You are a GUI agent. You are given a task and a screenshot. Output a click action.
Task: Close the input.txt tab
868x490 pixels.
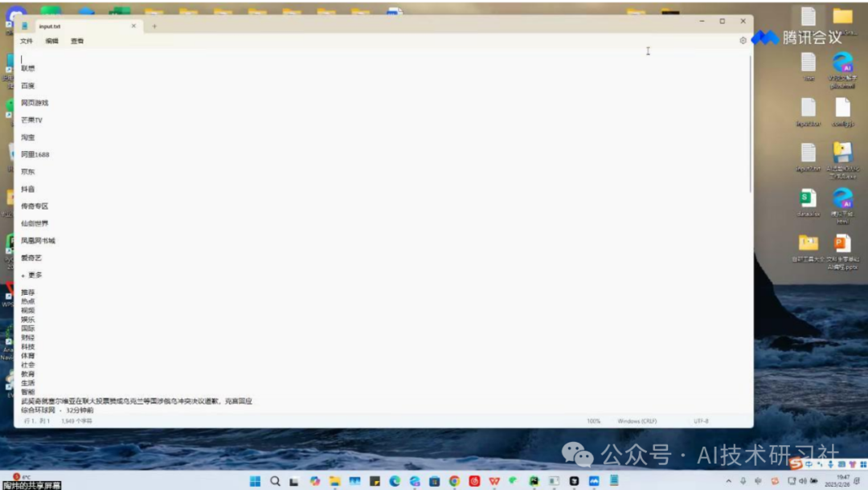tap(133, 26)
